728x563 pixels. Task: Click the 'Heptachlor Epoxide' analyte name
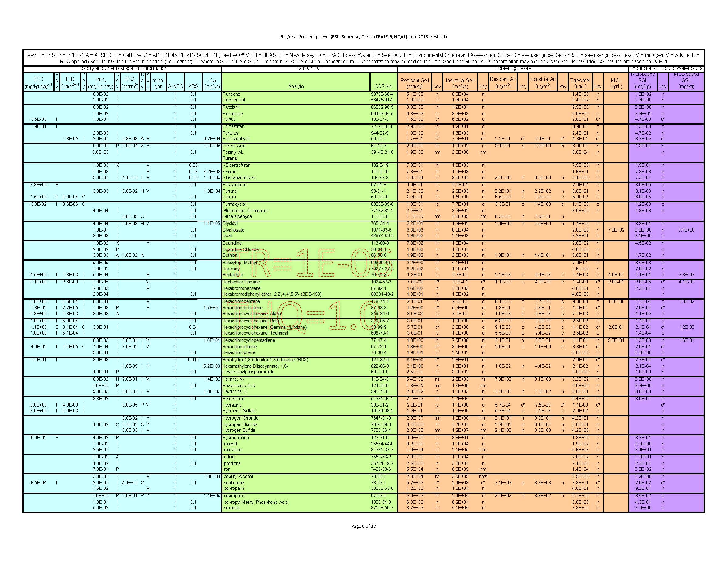pyautogui.click(x=241, y=282)
